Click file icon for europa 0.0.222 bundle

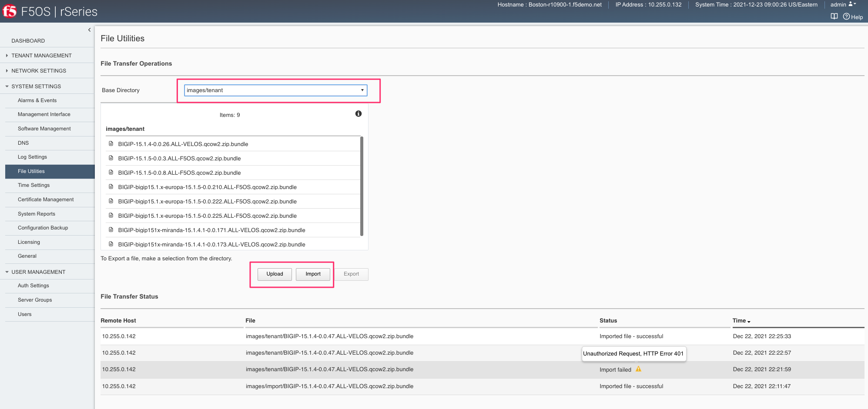pos(111,201)
